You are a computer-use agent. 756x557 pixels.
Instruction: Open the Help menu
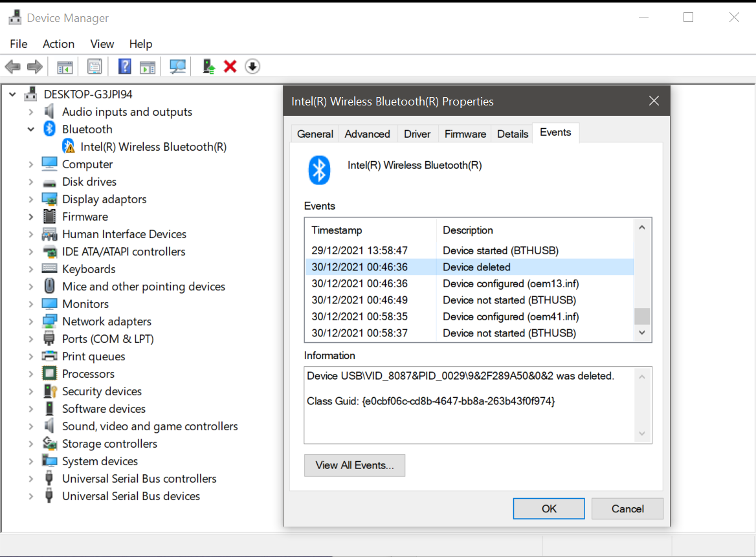(141, 44)
